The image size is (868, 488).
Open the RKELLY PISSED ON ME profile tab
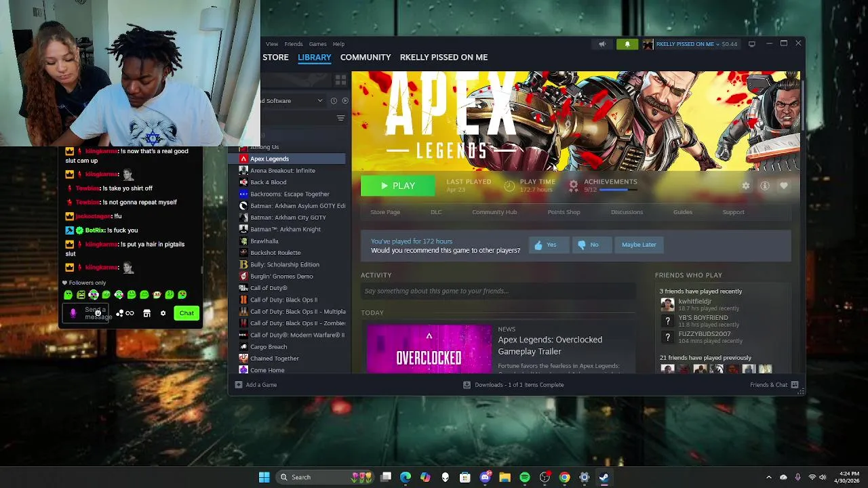tap(443, 57)
